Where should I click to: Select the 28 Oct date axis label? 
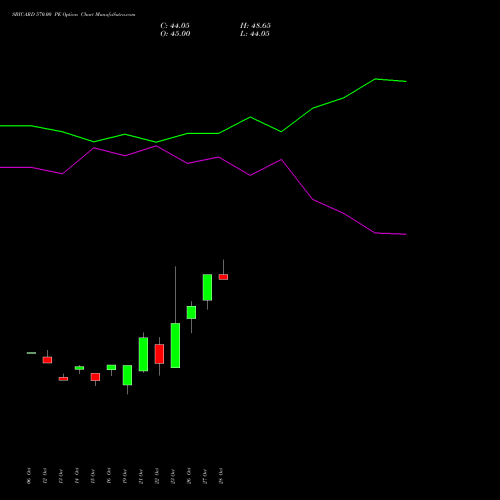221,476
